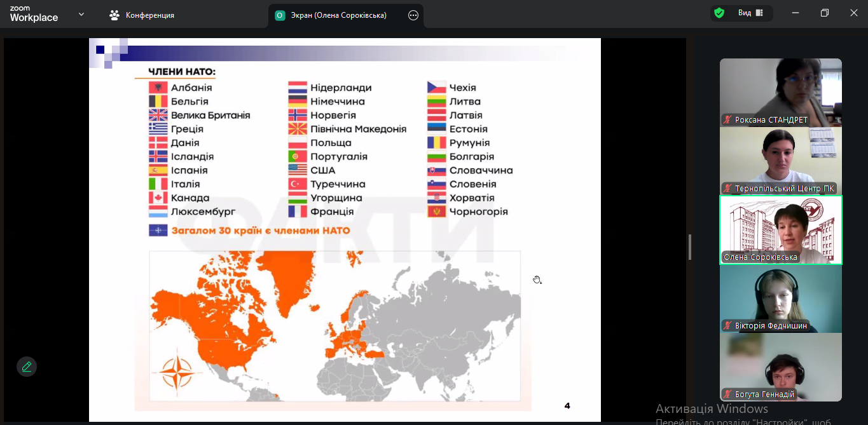Image resolution: width=868 pixels, height=425 pixels.
Task: Click the layout grid icon beside Вид
Action: pyautogui.click(x=759, y=13)
